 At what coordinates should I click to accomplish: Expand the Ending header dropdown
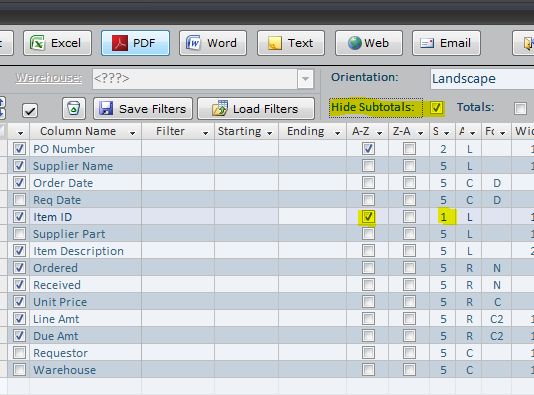[337, 133]
